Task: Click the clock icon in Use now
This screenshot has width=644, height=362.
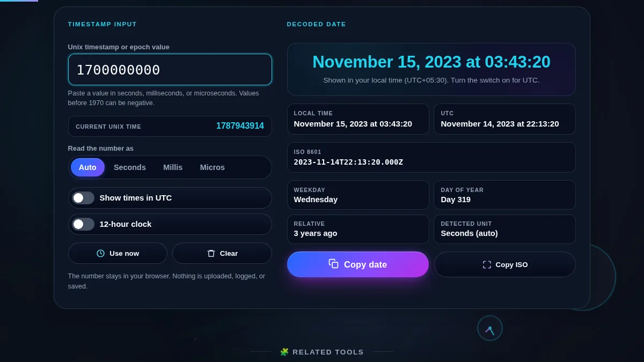Action: [x=100, y=253]
